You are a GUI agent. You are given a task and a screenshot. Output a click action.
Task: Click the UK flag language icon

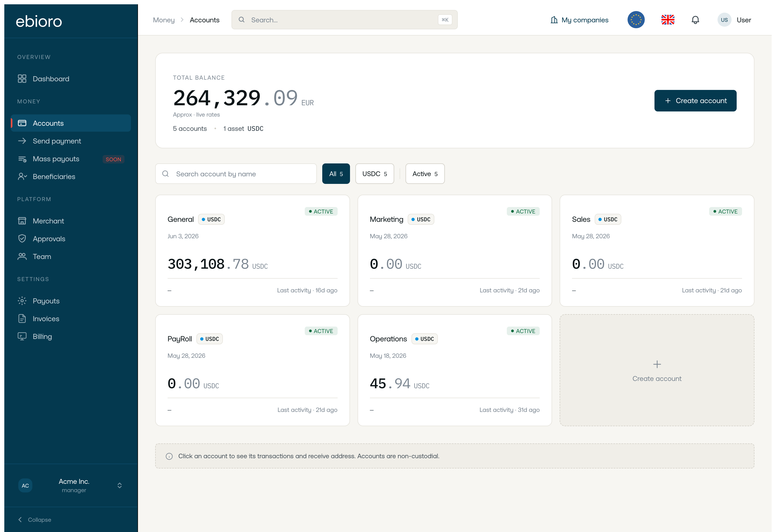pos(668,20)
